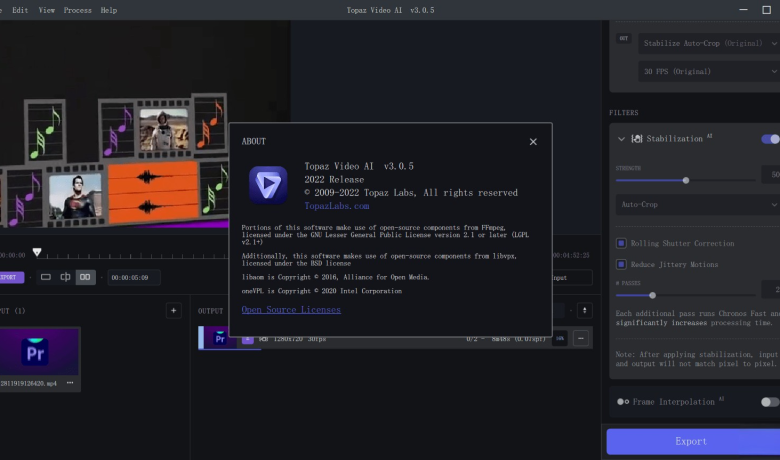Open the Edit menu
Image resolution: width=780 pixels, height=460 pixels.
(20, 10)
